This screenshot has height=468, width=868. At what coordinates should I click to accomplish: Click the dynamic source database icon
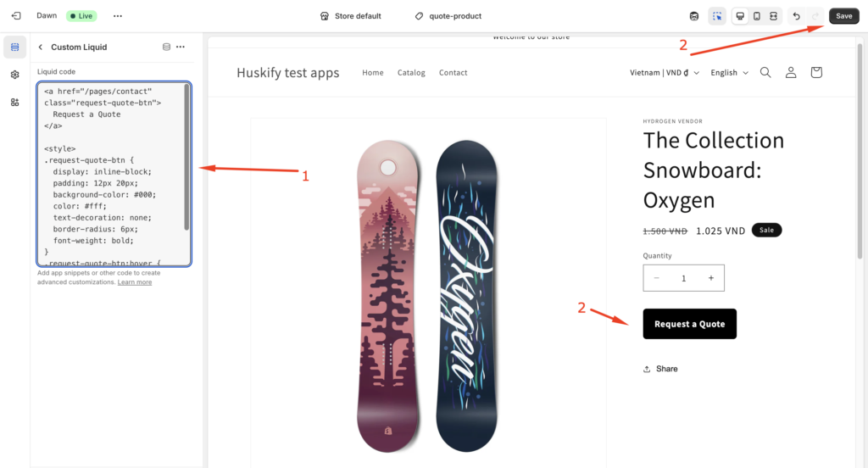tap(166, 47)
